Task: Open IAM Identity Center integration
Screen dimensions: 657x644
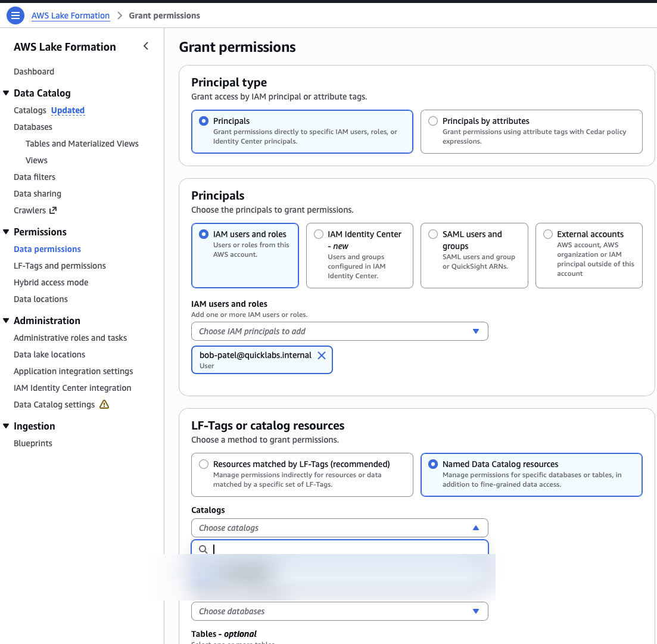Action: [73, 388]
